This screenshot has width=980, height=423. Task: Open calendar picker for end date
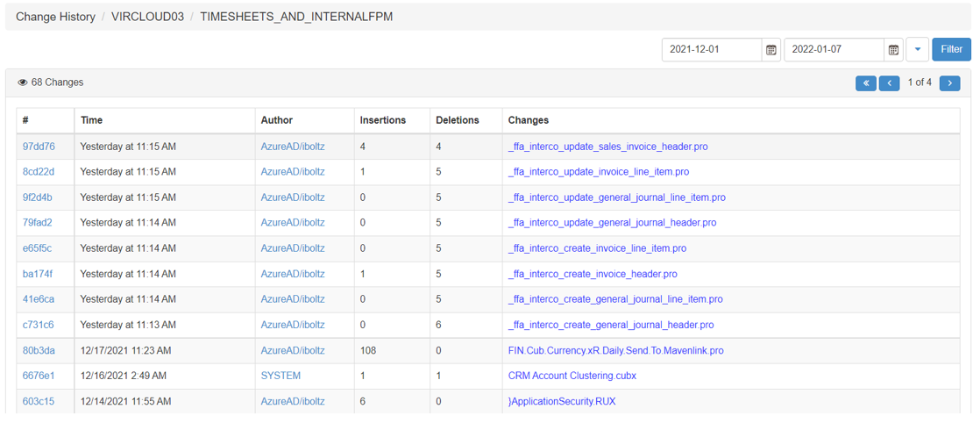click(x=893, y=50)
